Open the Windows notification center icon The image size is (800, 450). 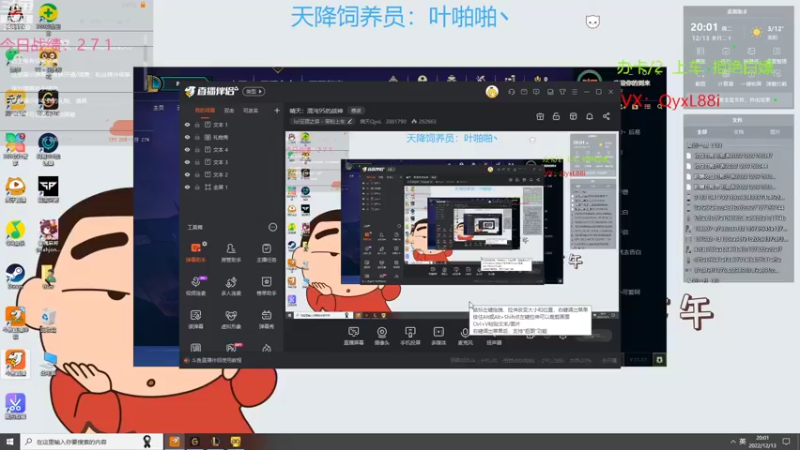tap(786, 442)
